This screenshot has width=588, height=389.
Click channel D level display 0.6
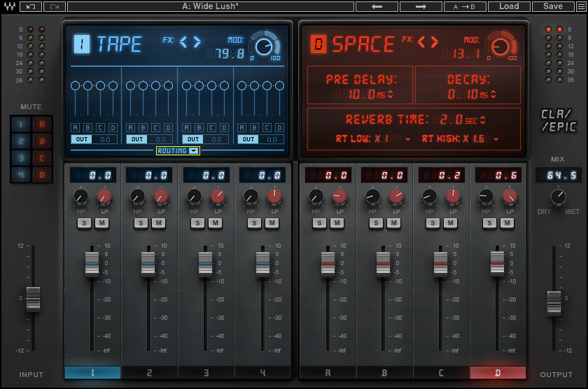click(x=498, y=175)
